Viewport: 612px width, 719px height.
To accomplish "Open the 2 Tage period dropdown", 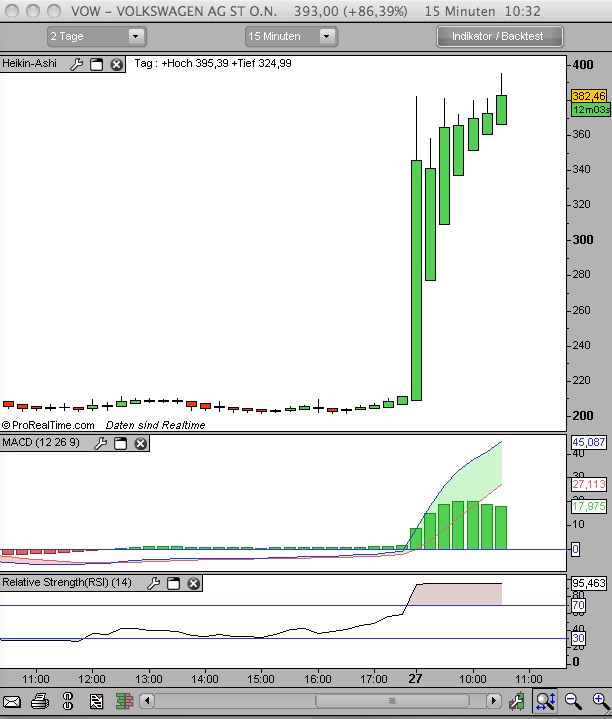I will coord(97,36).
